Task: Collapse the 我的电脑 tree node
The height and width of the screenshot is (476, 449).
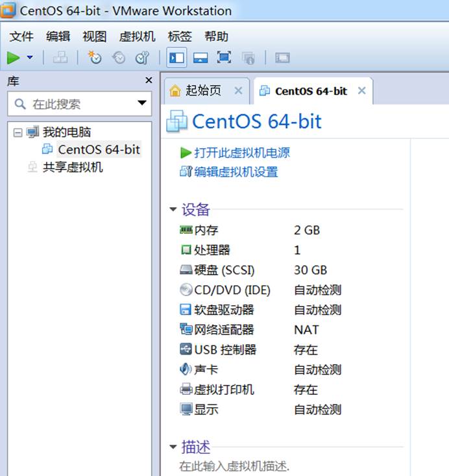Action: click(18, 132)
